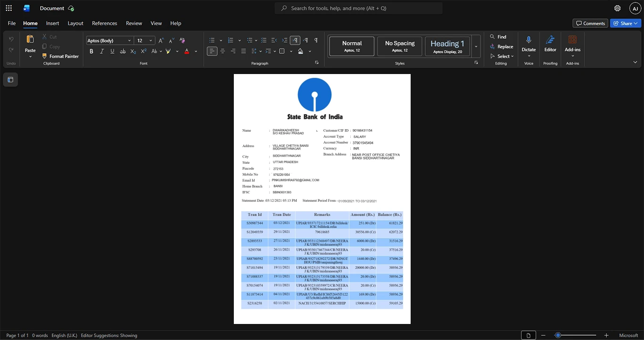This screenshot has height=340, width=644.
Task: Click the Paste clipboard icon
Action: (30, 39)
